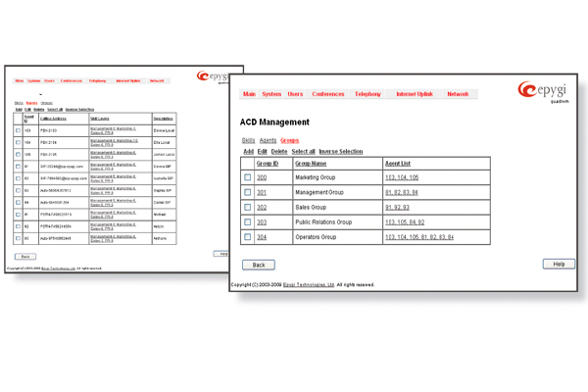Sort by the Group Name column header

click(313, 164)
